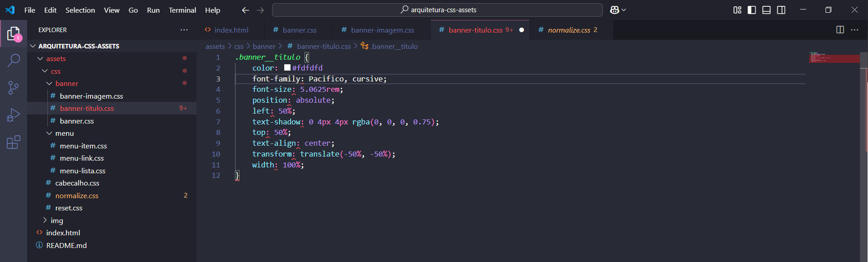Open the Extensions view
The image size is (868, 262).
click(x=14, y=142)
